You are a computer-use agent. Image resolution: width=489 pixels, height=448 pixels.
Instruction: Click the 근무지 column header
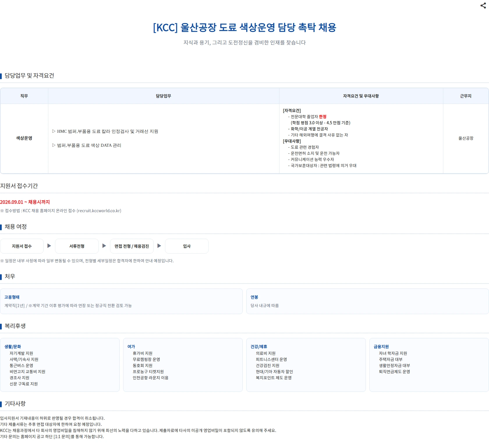click(x=466, y=96)
